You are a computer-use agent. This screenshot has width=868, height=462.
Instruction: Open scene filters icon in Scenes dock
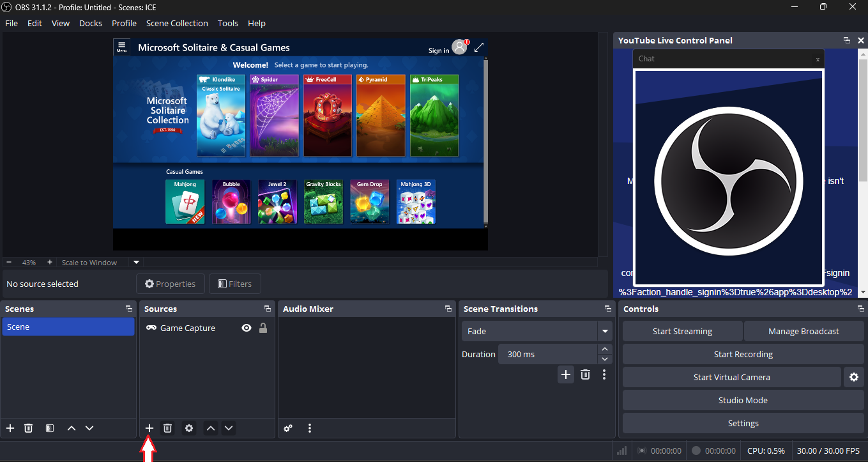[50, 428]
